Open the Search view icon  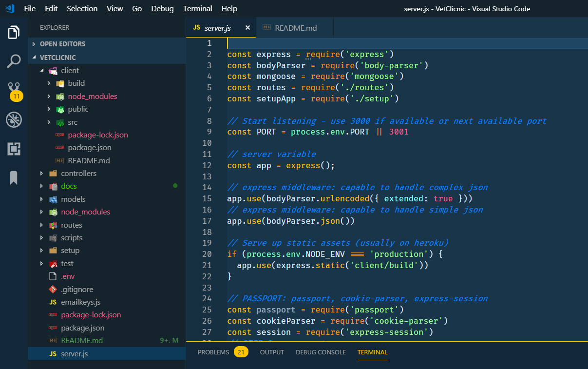(x=14, y=61)
